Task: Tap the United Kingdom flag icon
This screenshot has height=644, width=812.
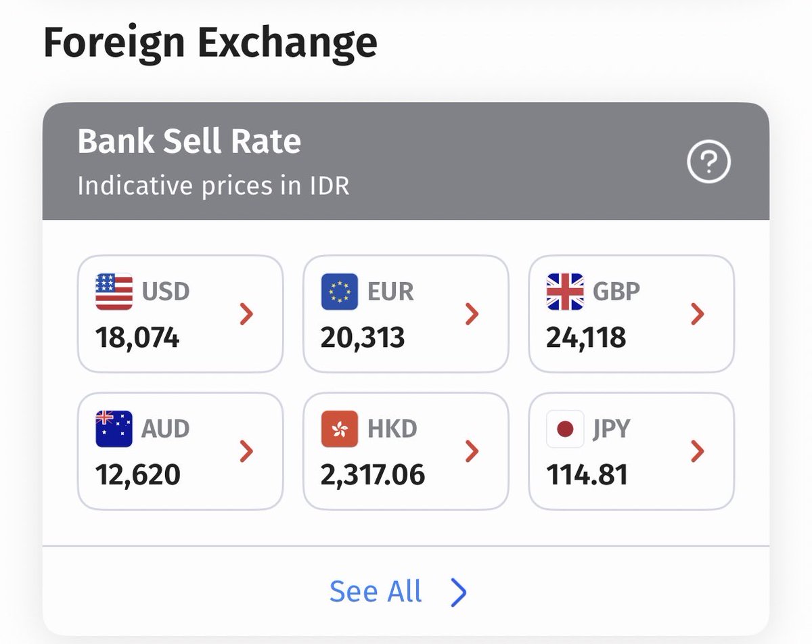Action: pyautogui.click(x=565, y=292)
